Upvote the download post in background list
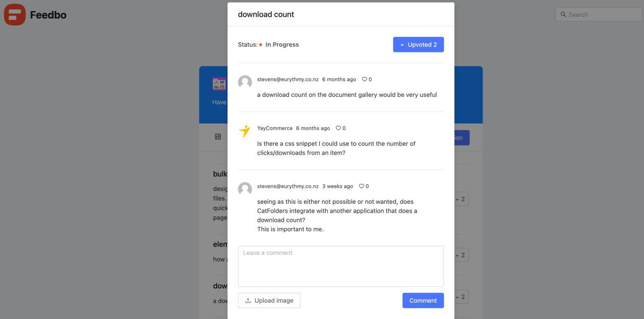The image size is (644, 319). pyautogui.click(x=461, y=297)
